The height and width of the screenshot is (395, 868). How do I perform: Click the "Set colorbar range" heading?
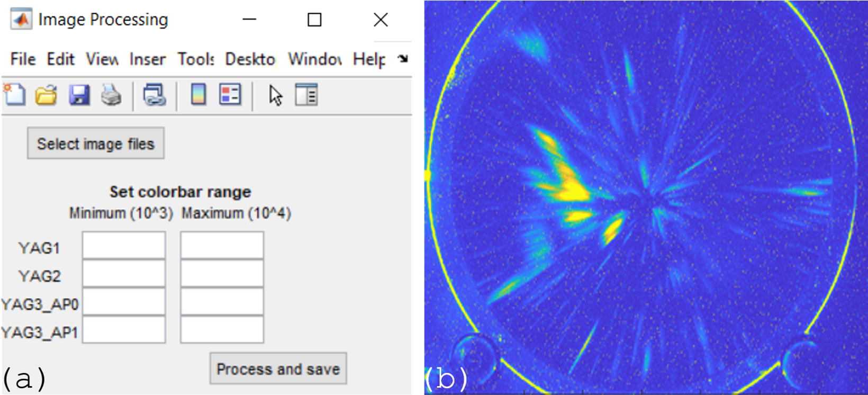(x=180, y=192)
